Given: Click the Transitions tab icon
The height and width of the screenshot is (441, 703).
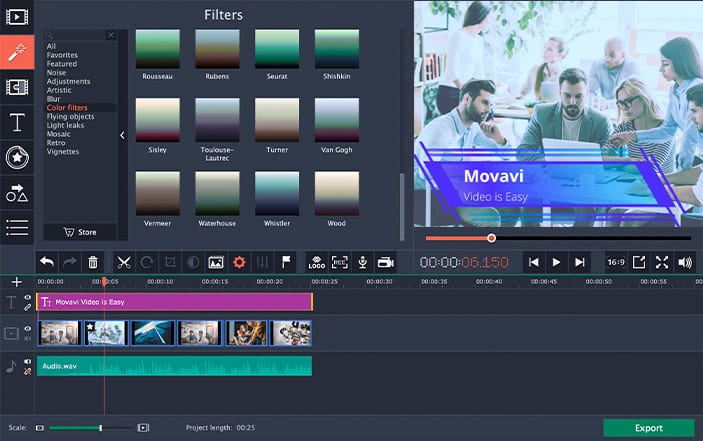Looking at the screenshot, I should tap(17, 87).
